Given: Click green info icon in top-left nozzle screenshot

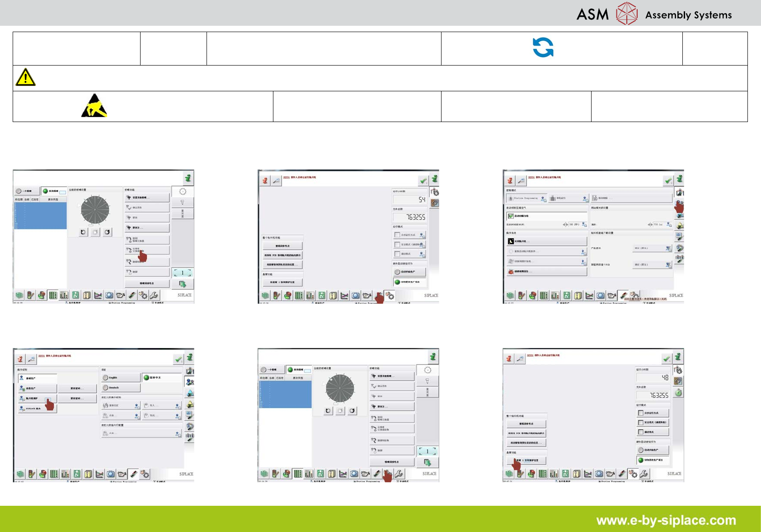Looking at the screenshot, I should 188,178.
